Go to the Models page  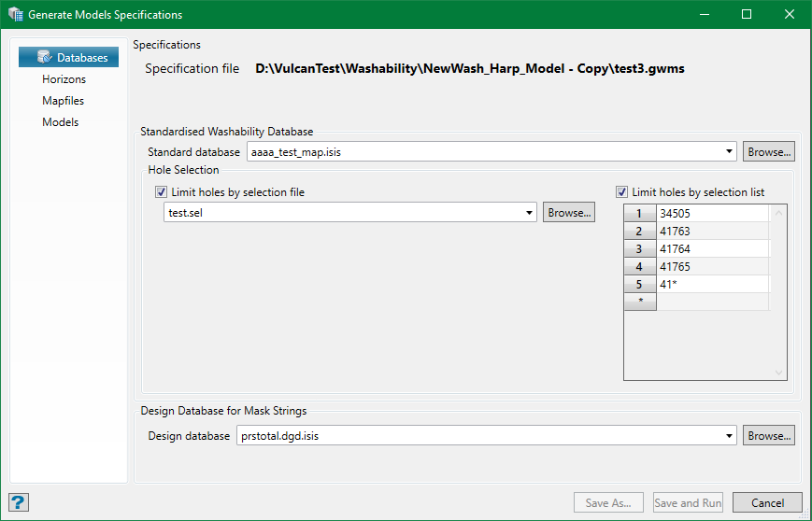[60, 122]
